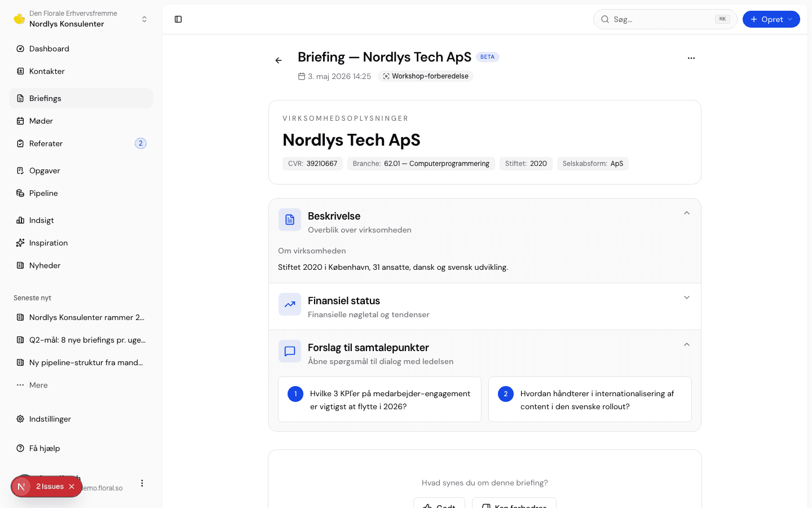
Task: Click the Om virksomheden label
Action: (312, 251)
